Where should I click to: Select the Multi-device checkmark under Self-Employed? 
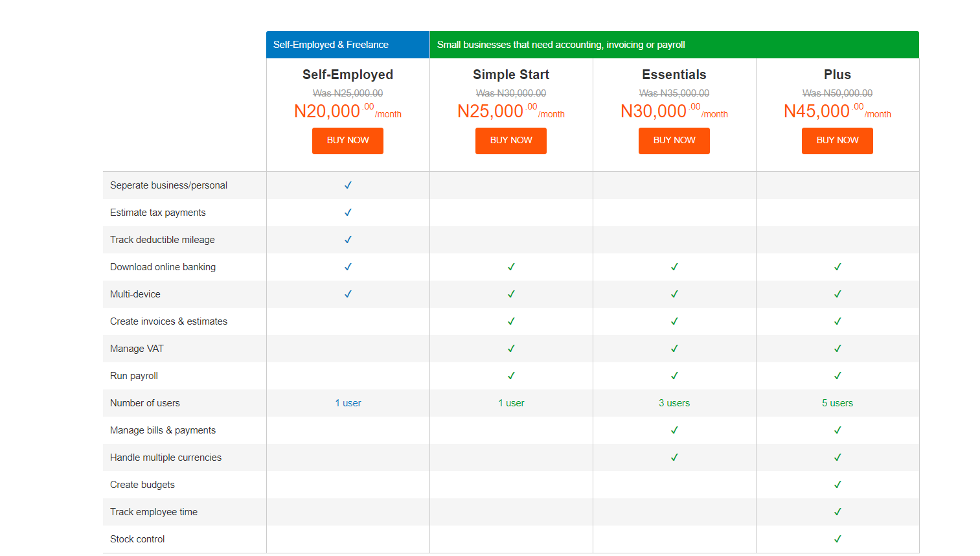[348, 294]
